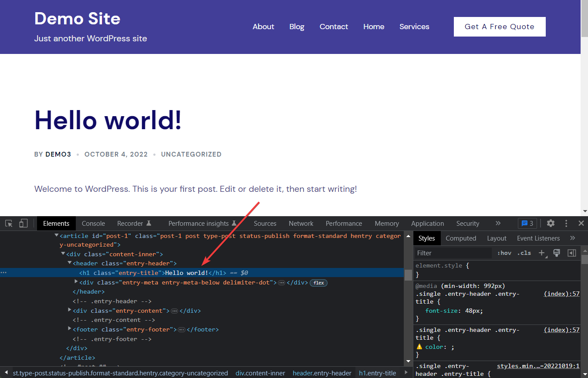Click the Get A Free Quote button
588x378 pixels.
coord(499,27)
